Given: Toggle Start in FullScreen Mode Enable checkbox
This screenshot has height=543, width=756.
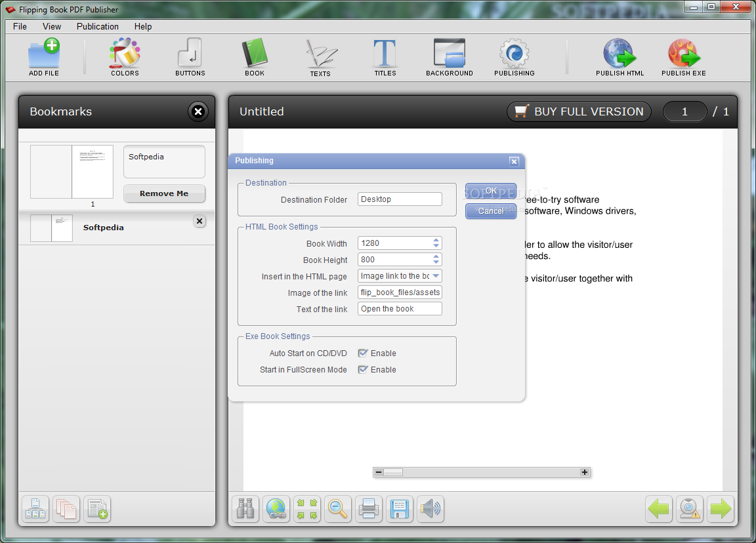Looking at the screenshot, I should click(363, 370).
